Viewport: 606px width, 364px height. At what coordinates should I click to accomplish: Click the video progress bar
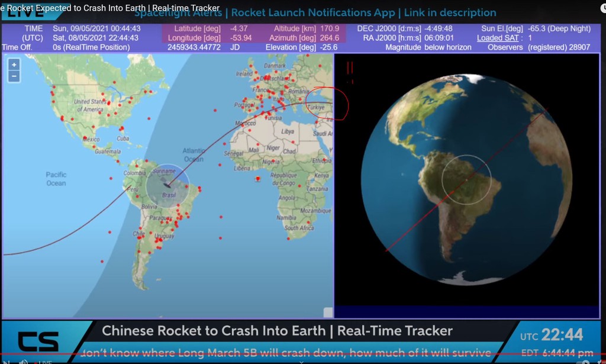pyautogui.click(x=303, y=353)
